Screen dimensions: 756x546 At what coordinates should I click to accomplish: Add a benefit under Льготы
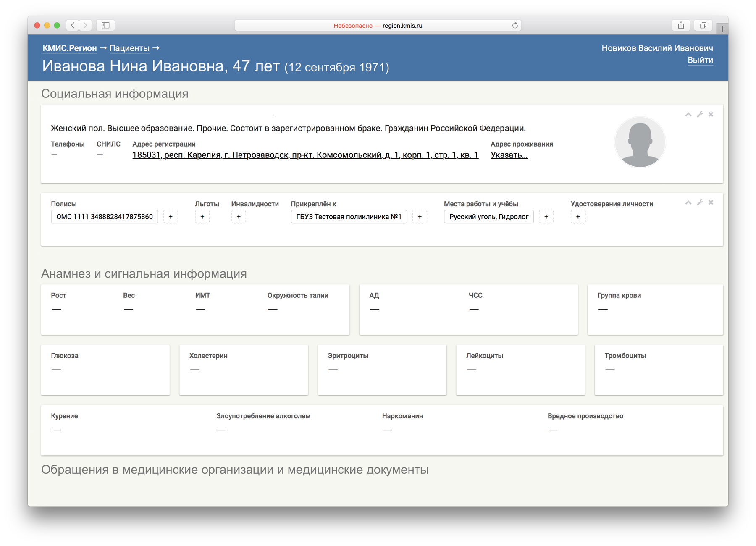202,217
